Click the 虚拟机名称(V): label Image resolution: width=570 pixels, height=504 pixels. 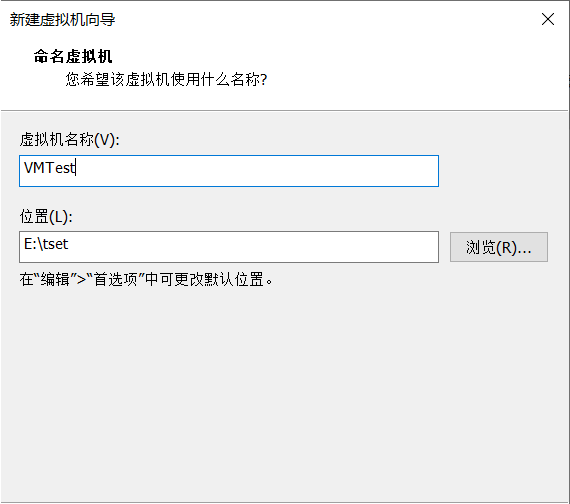click(x=69, y=140)
